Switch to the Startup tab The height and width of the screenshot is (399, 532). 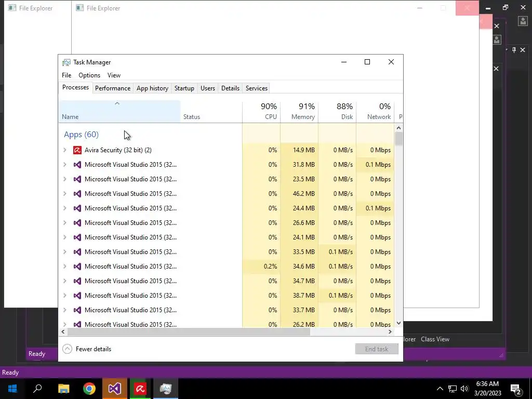(184, 88)
